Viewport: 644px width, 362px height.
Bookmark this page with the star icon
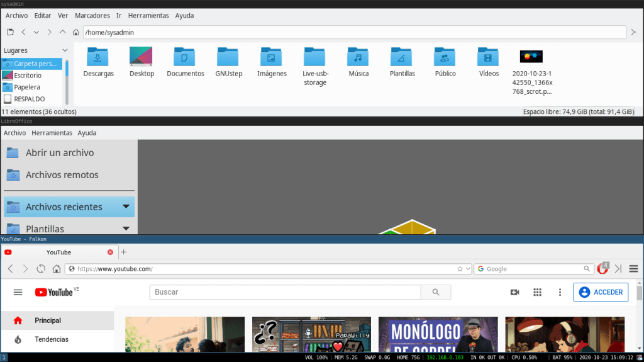pos(460,269)
